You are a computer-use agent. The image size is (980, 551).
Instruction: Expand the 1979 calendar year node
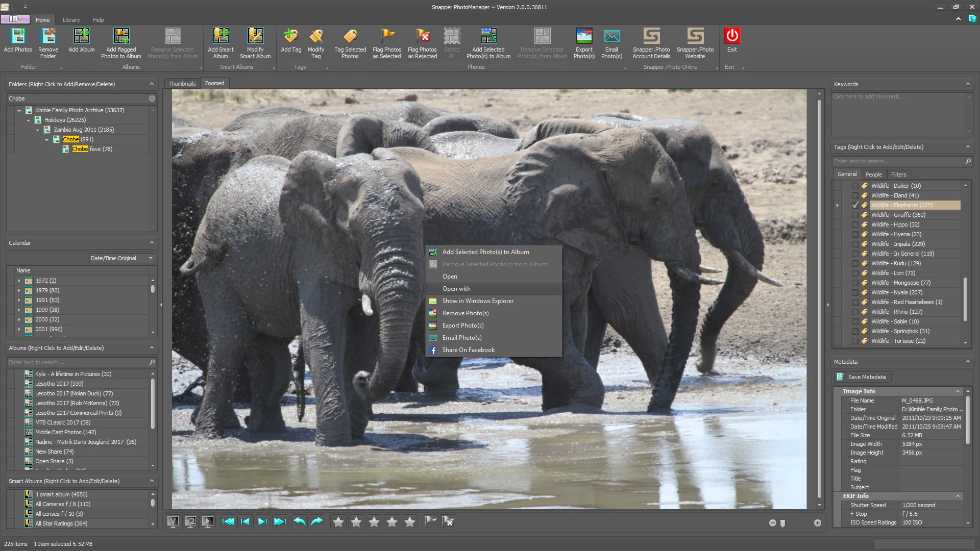pos(19,290)
